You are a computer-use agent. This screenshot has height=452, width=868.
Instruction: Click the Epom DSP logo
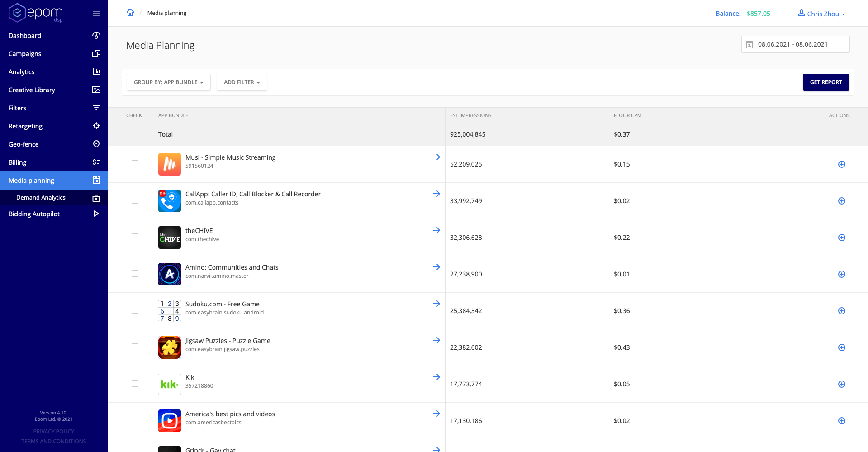point(36,13)
